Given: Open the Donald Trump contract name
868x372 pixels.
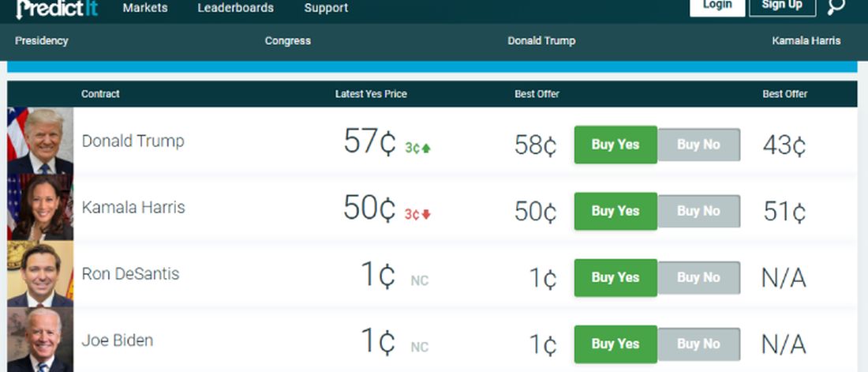Looking at the screenshot, I should tap(133, 141).
